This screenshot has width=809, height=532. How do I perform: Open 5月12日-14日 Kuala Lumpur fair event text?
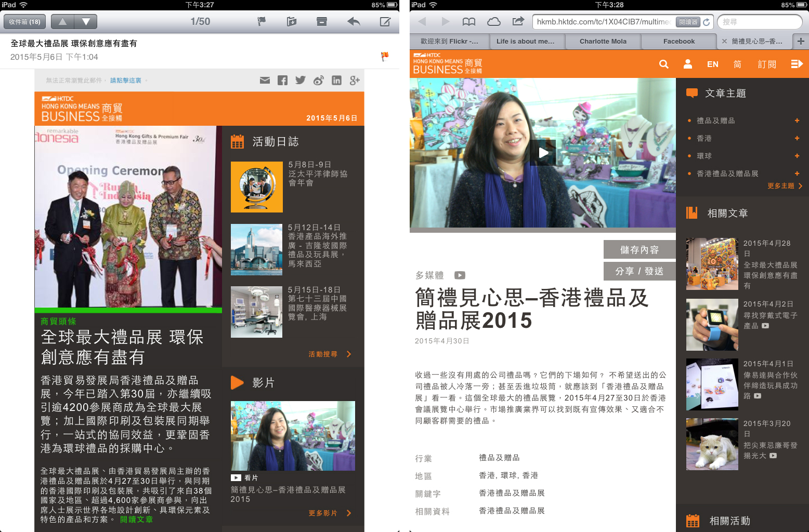pos(317,246)
